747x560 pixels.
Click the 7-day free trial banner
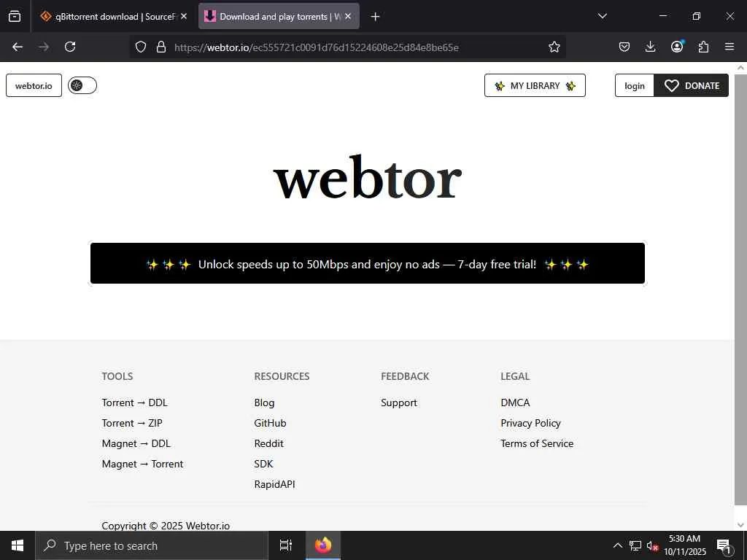point(368,263)
